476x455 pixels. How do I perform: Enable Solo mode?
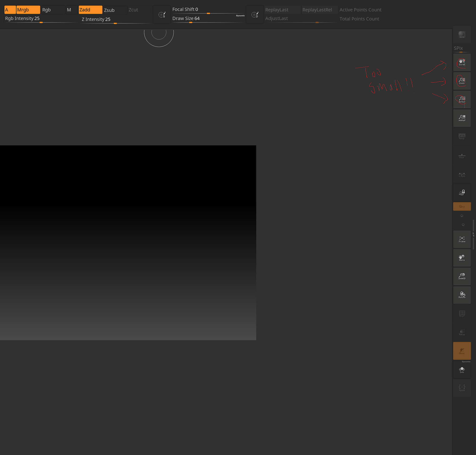click(462, 371)
